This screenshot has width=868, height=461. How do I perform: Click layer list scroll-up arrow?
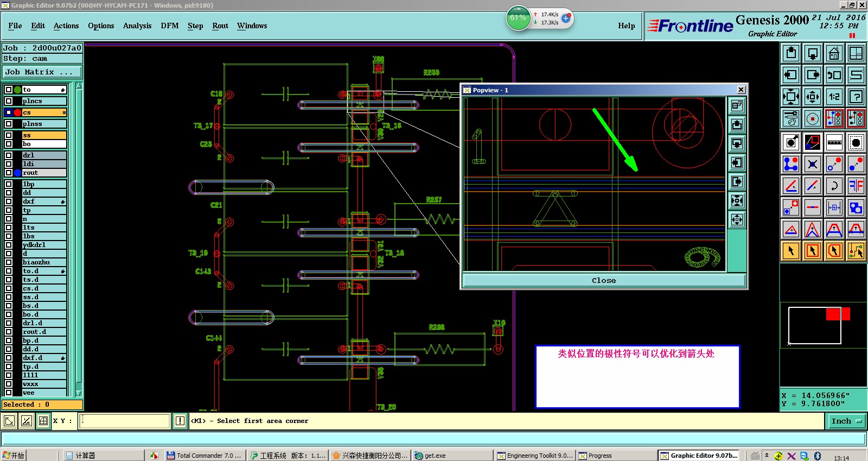pyautogui.click(x=79, y=86)
